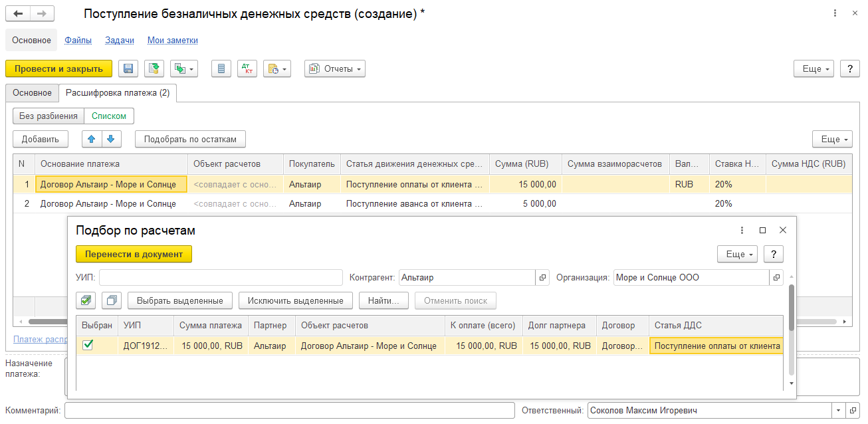Screen dimensions: 868x424
Task: Go back with the left arrow button
Action: pyautogui.click(x=18, y=14)
